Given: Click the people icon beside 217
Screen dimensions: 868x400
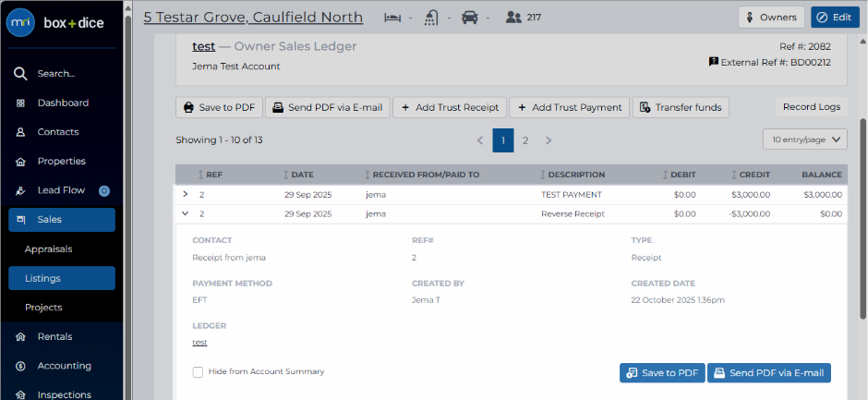Looking at the screenshot, I should click(513, 18).
